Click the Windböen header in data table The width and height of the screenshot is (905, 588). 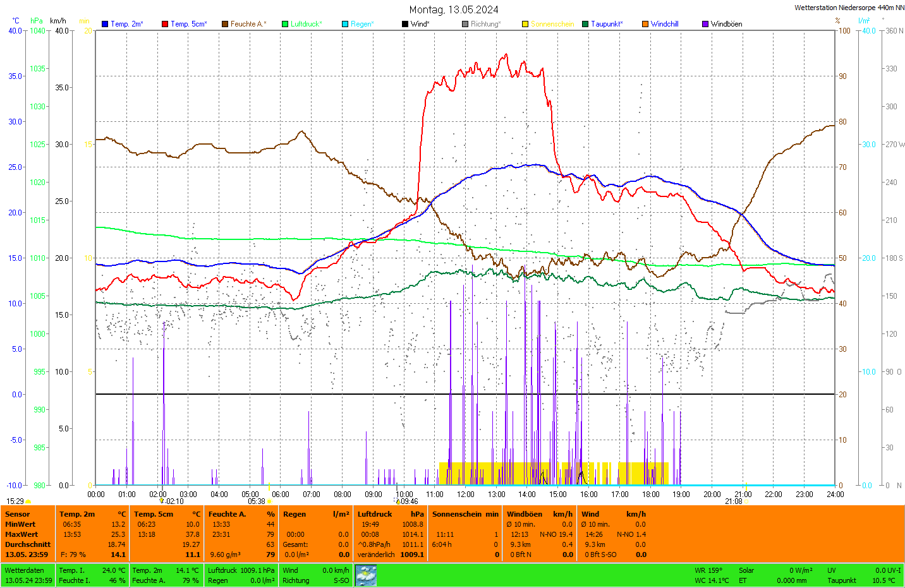[525, 514]
